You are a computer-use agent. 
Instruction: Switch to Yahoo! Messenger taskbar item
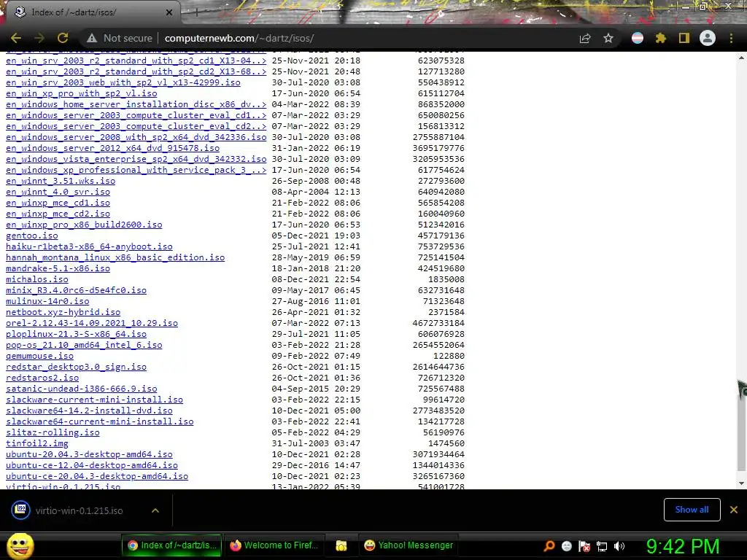(x=409, y=545)
